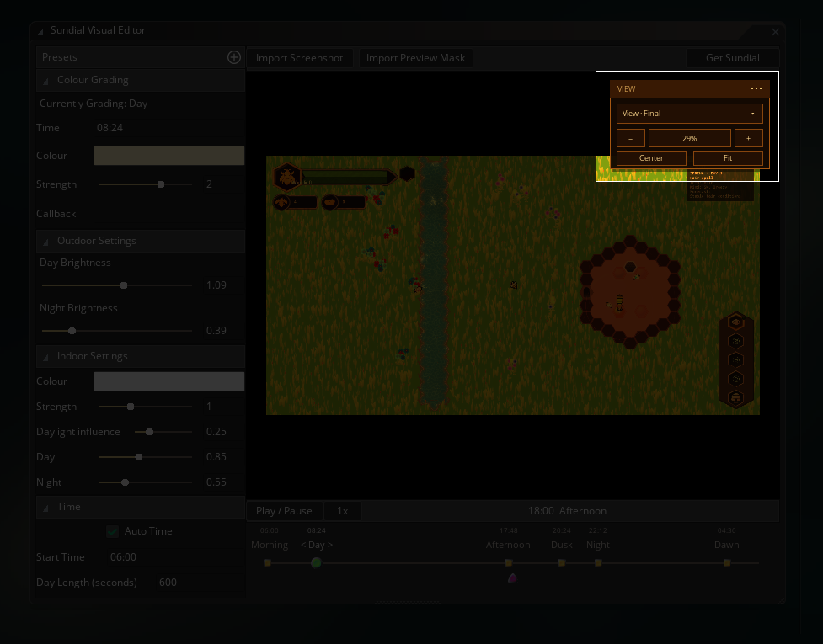Click the Day Brightness slider handle
This screenshot has width=823, height=644.
click(x=124, y=285)
